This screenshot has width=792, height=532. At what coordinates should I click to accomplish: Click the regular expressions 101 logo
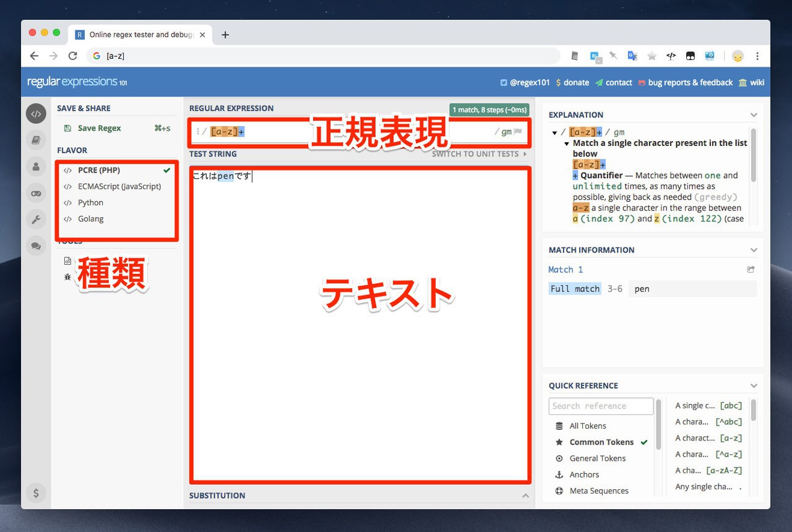point(77,82)
